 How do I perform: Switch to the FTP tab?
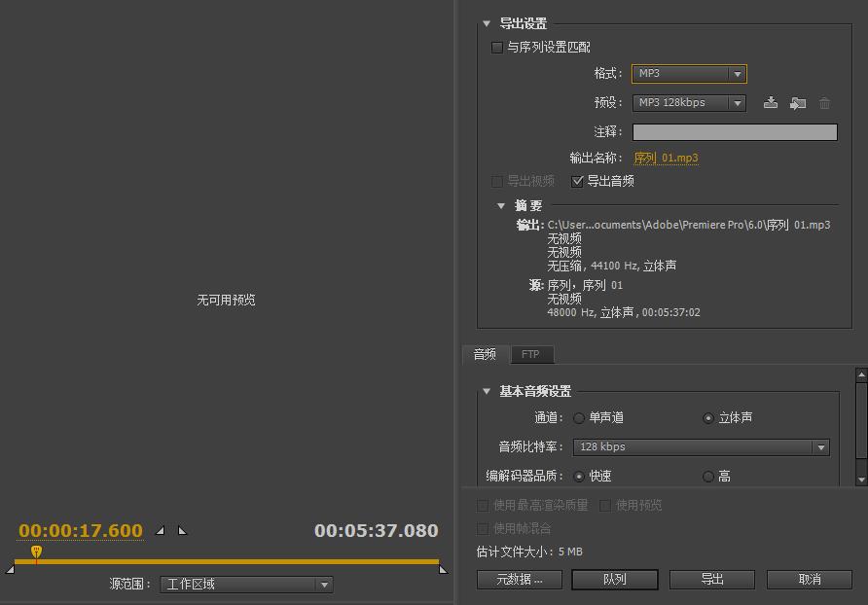(531, 354)
